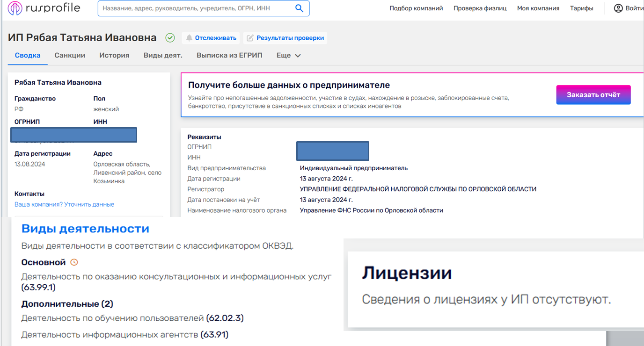Click the citizenship value РФ

pyautogui.click(x=19, y=109)
